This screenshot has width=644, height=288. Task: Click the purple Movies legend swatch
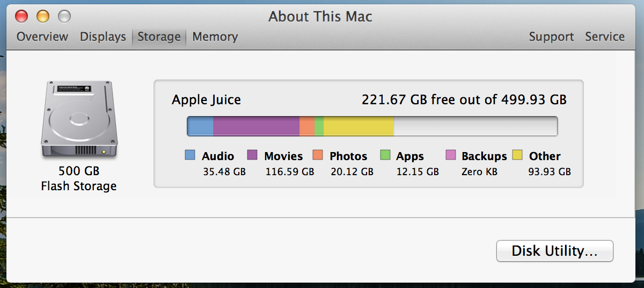(252, 155)
